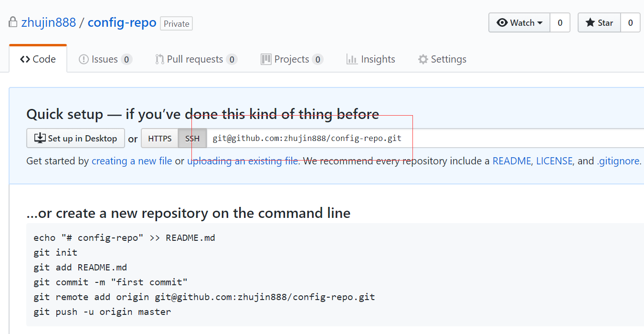This screenshot has height=334, width=644.
Task: Click the Pull requests icon
Action: [159, 59]
